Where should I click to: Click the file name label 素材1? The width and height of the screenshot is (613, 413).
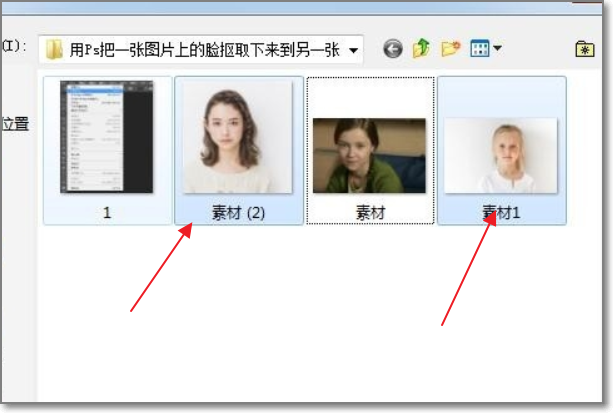(501, 213)
